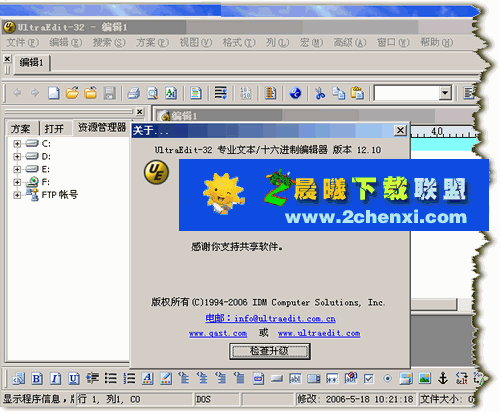
Task: Click the Paste clipboard icon
Action: (357, 93)
